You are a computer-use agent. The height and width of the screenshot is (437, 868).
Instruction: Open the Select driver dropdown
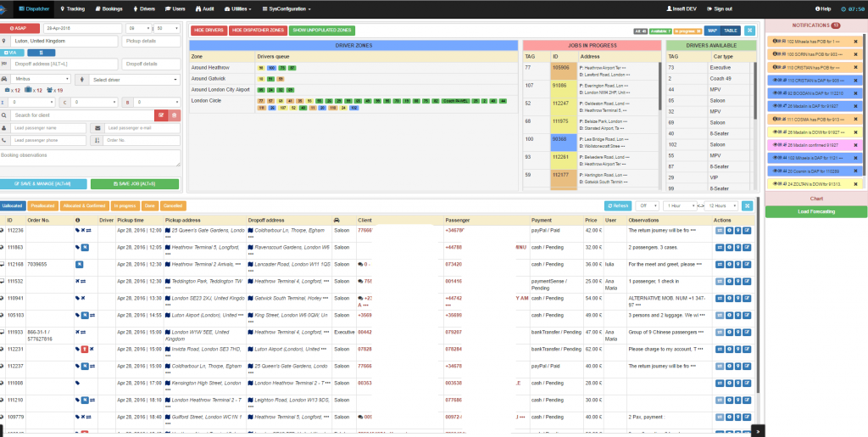click(x=135, y=79)
